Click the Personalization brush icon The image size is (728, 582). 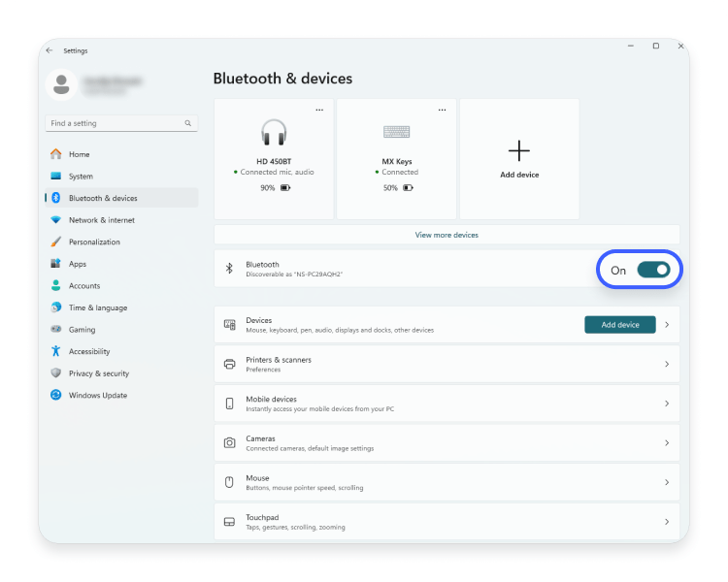(55, 242)
